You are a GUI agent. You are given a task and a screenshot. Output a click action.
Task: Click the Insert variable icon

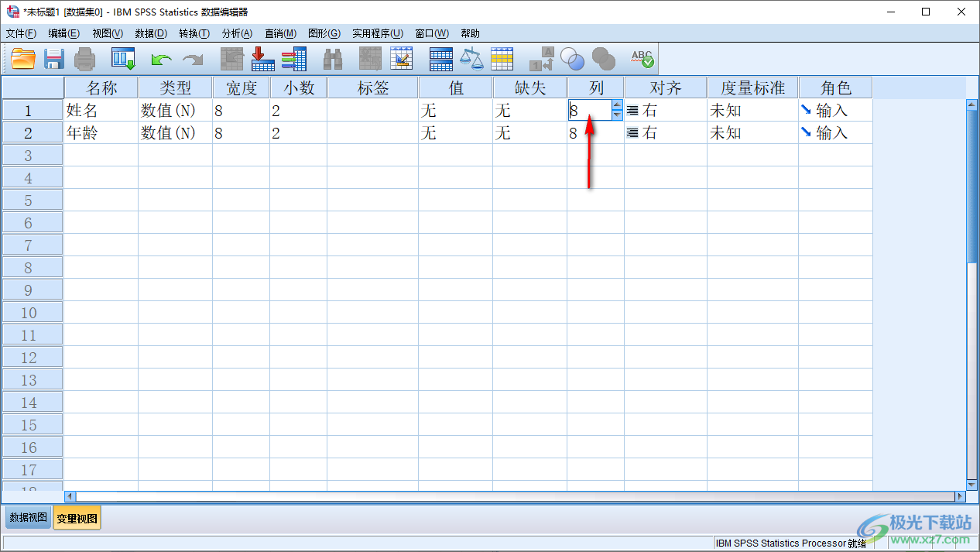[x=402, y=59]
